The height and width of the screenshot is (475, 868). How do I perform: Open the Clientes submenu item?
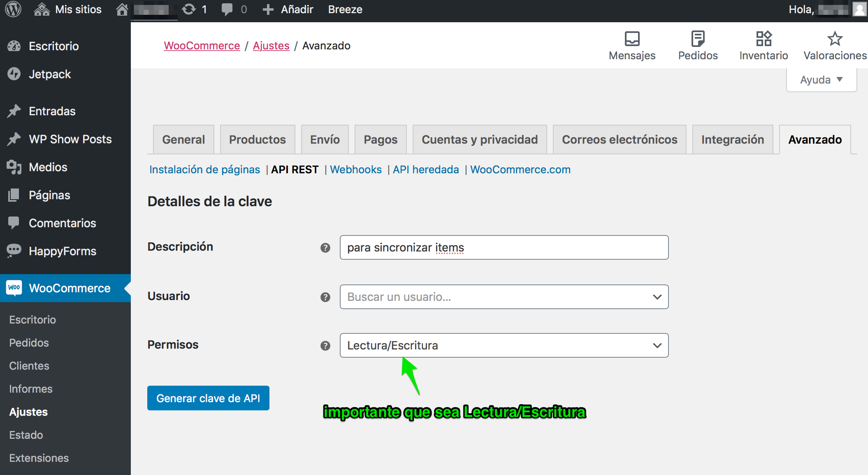click(29, 366)
